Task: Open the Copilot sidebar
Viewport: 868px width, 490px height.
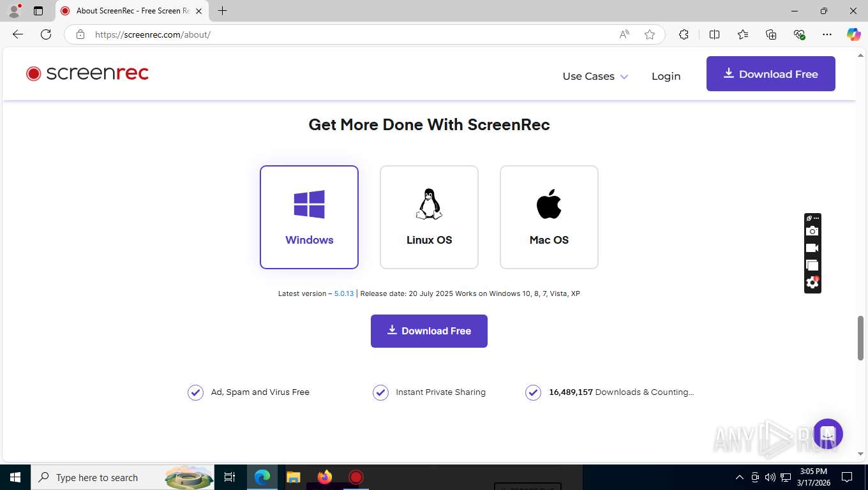Action: point(853,34)
